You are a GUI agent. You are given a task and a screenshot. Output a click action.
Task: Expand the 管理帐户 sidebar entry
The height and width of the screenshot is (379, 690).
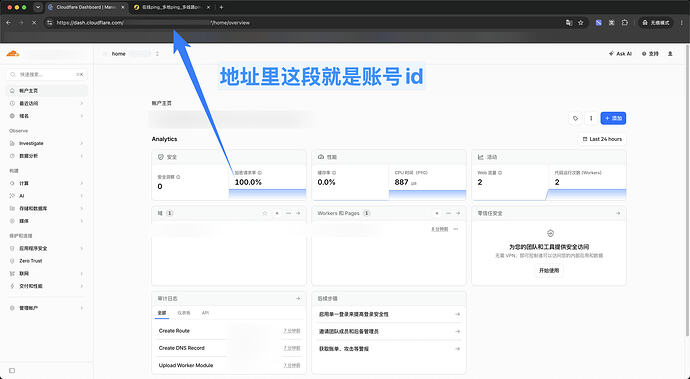47,308
